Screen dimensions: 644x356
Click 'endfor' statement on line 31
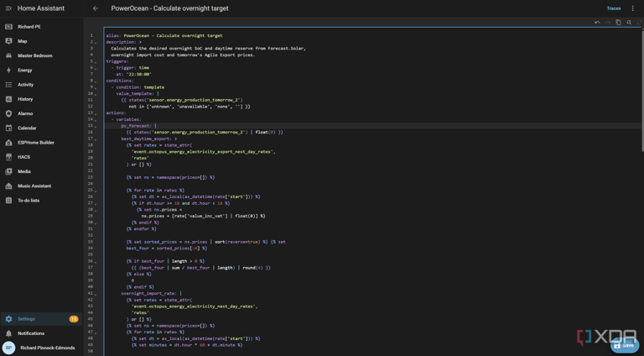[141, 229]
